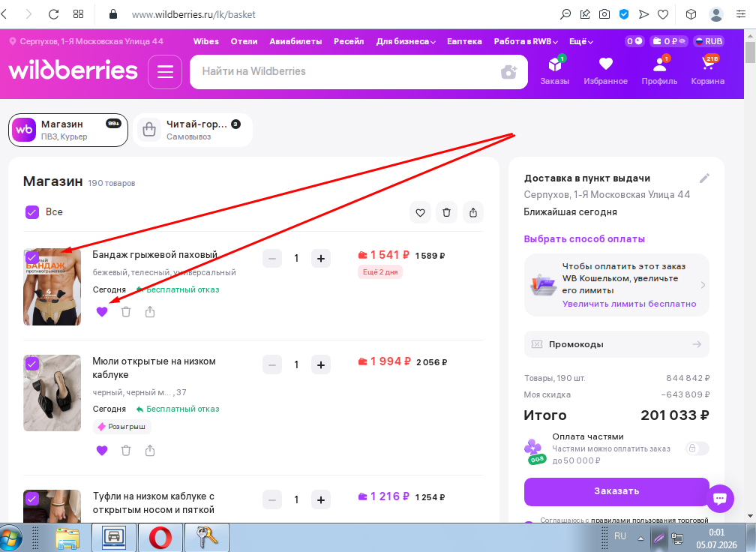The image size is (756, 552).
Task: Open the Профиль profile icon
Action: pos(659,70)
